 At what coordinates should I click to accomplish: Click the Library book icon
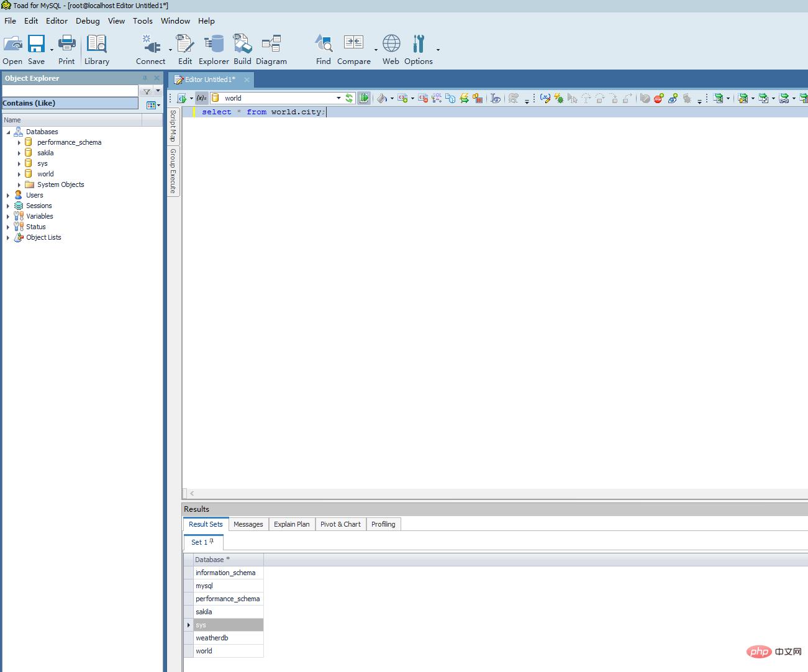point(97,45)
